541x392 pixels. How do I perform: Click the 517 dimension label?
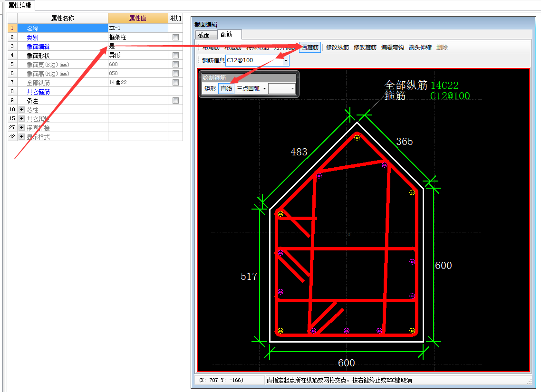[x=249, y=276]
